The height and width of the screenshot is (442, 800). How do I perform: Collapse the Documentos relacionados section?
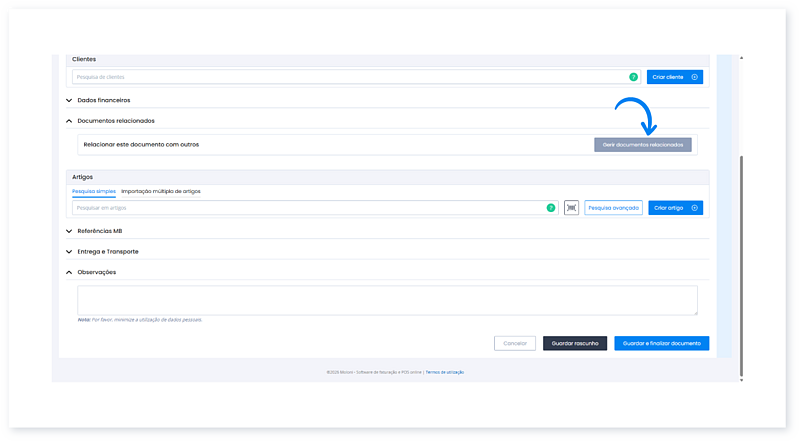point(69,120)
